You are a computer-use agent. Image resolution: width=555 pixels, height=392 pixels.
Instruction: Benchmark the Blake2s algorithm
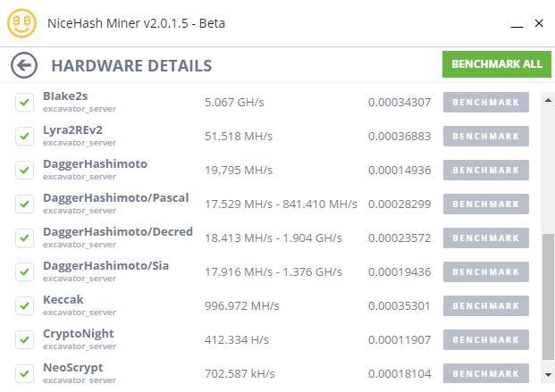pyautogui.click(x=486, y=103)
